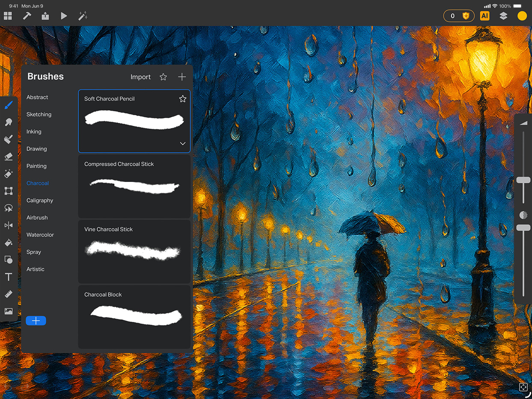Select the Smudge tool
The height and width of the screenshot is (399, 532).
pos(9,122)
